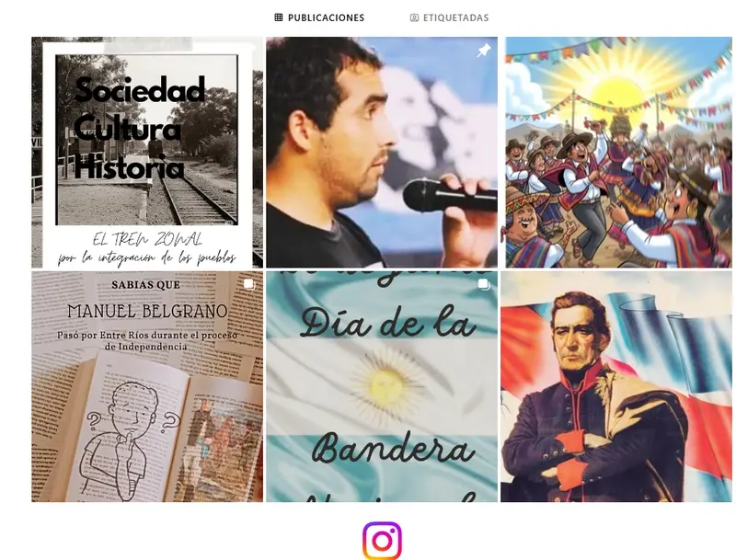736x560 pixels.
Task: Open the Publicaciones tab
Action: click(x=319, y=17)
